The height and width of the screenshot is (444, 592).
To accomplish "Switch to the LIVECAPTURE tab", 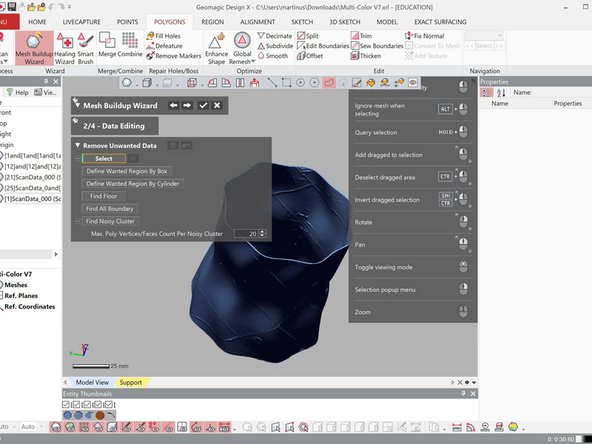I will pos(82,22).
